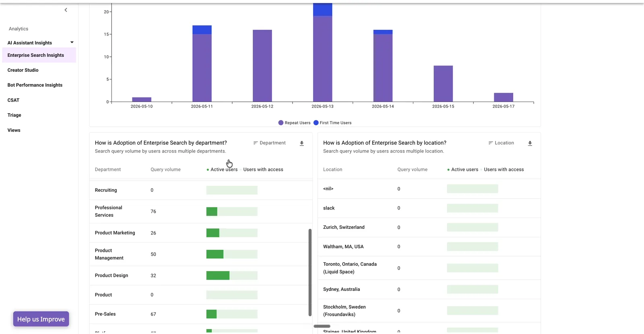
Task: Click the Product Design usage progress bar
Action: (232, 276)
